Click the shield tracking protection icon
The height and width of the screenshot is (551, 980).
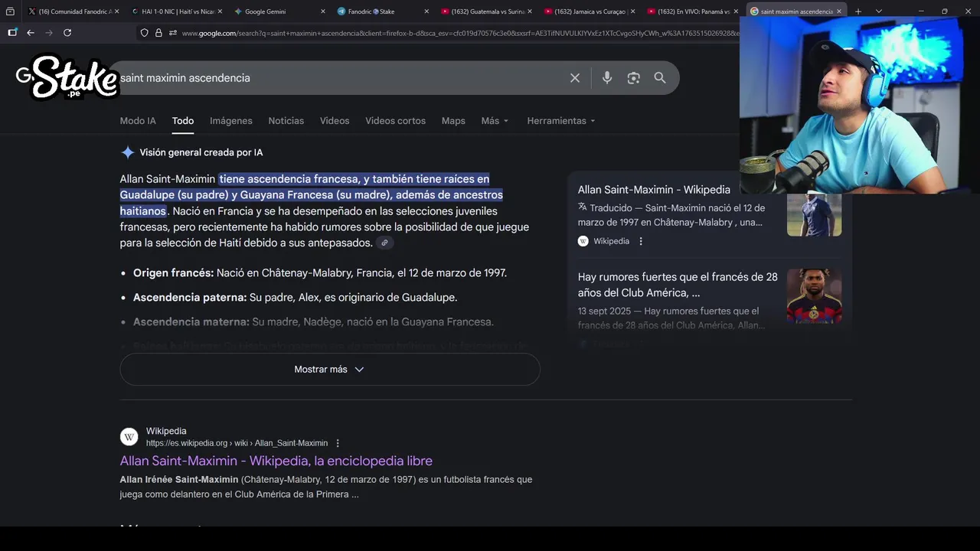[x=144, y=33]
